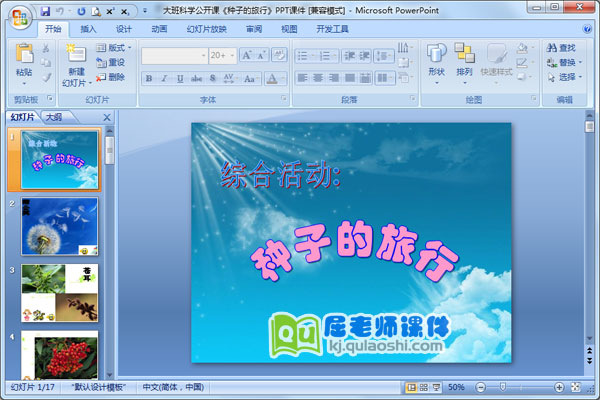Clear formatting icon in font group
The height and width of the screenshot is (400, 600).
point(279,56)
